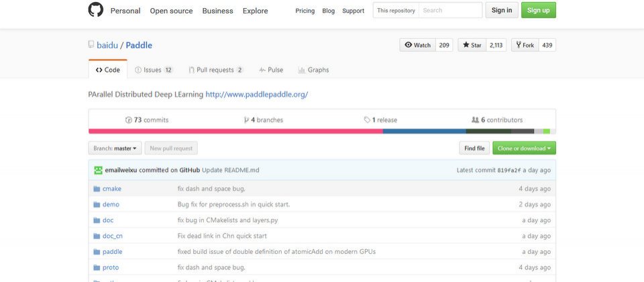This screenshot has width=644, height=282.
Task: Click the Sign in button
Action: click(502, 10)
